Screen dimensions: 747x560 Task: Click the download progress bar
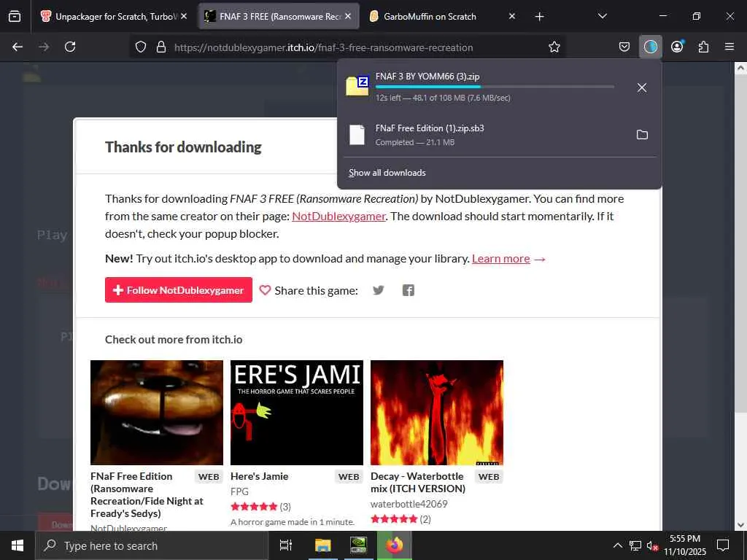(495, 87)
